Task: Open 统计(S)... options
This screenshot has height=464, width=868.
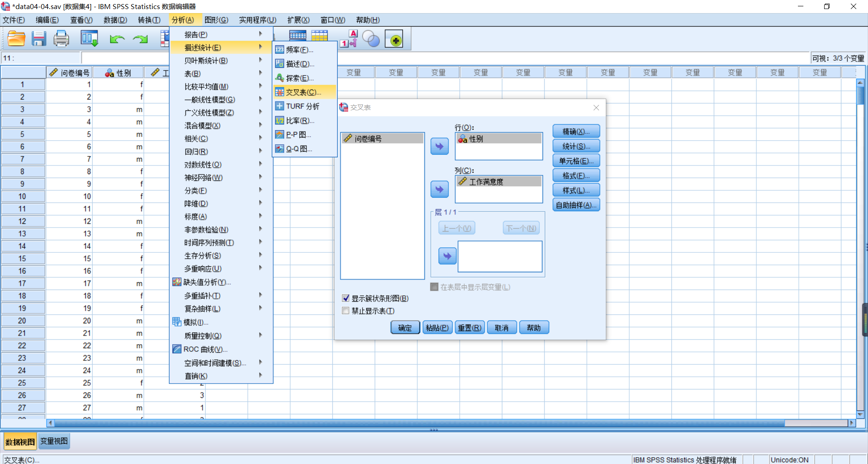Action: click(x=576, y=146)
